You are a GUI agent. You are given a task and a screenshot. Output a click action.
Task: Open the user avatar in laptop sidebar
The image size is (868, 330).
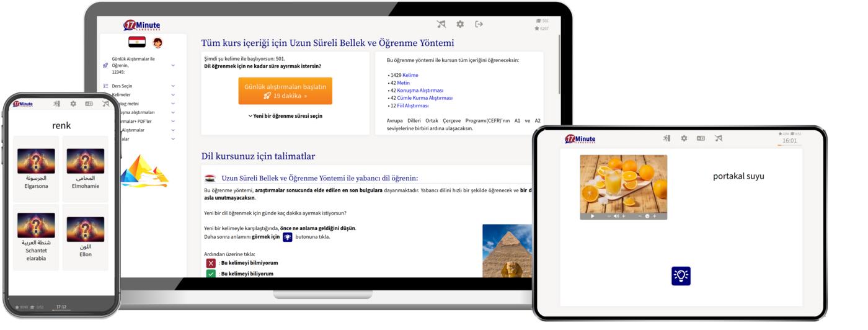click(157, 43)
